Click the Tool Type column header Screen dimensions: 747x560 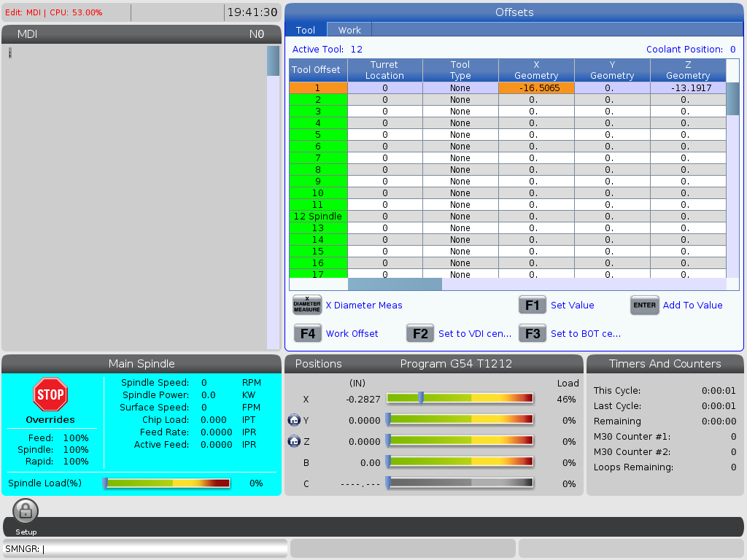click(x=460, y=70)
